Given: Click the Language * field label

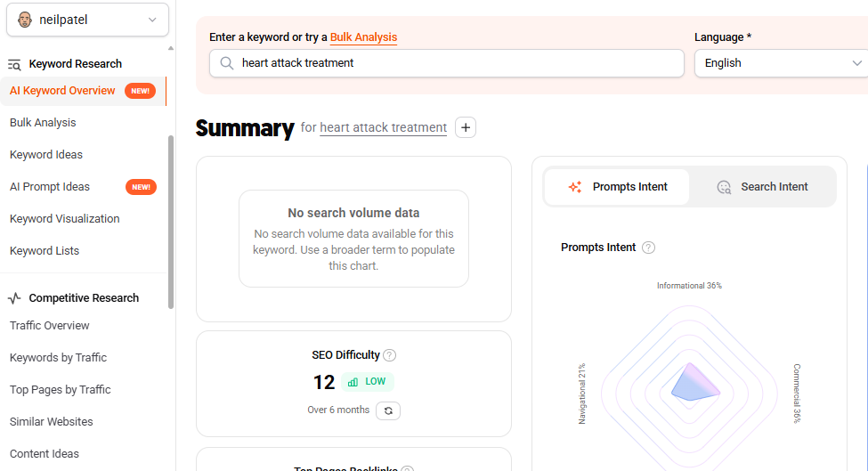Looking at the screenshot, I should pyautogui.click(x=723, y=37).
